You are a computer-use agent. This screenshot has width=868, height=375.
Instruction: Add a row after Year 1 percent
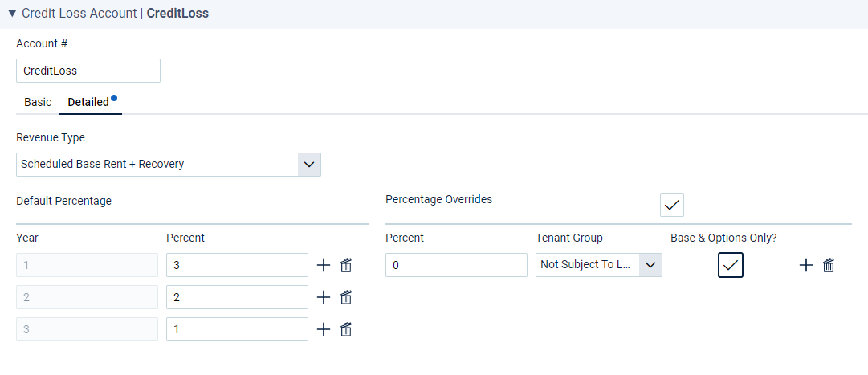point(324,265)
